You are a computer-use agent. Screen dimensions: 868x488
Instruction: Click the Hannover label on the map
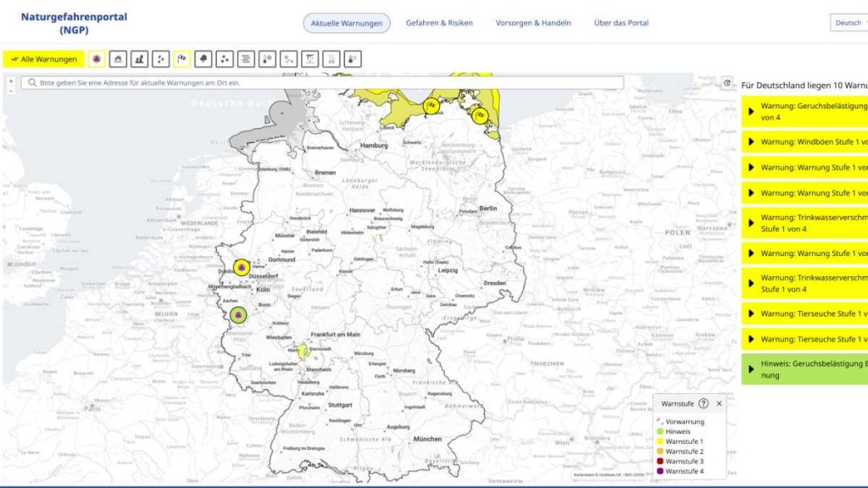point(362,210)
